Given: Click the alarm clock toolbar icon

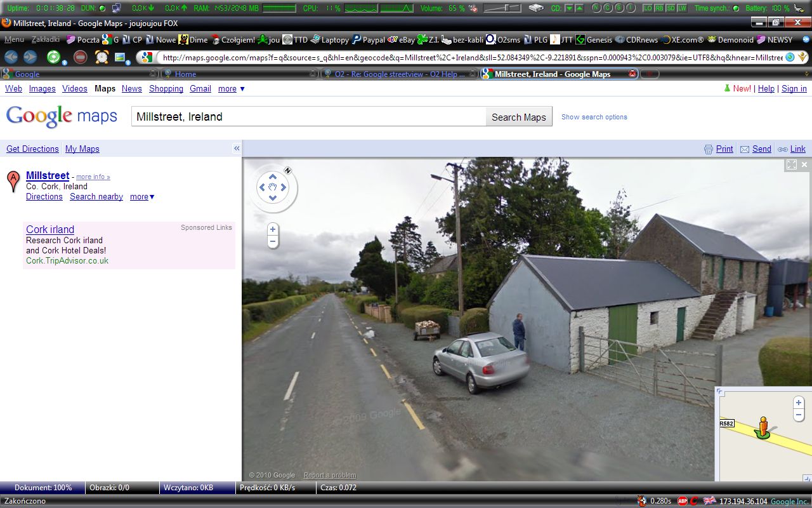Looking at the screenshot, I should coord(101,57).
